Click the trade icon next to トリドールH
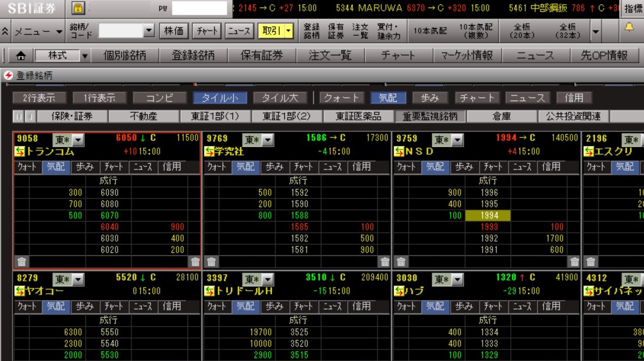 pyautogui.click(x=210, y=291)
